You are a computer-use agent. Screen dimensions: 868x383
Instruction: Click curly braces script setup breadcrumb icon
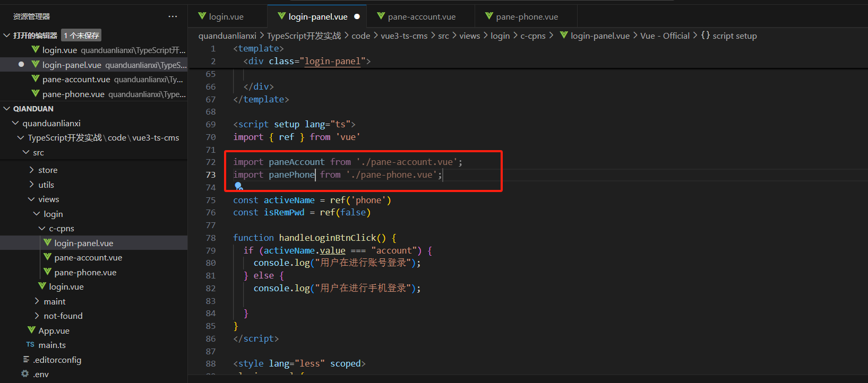coord(705,36)
